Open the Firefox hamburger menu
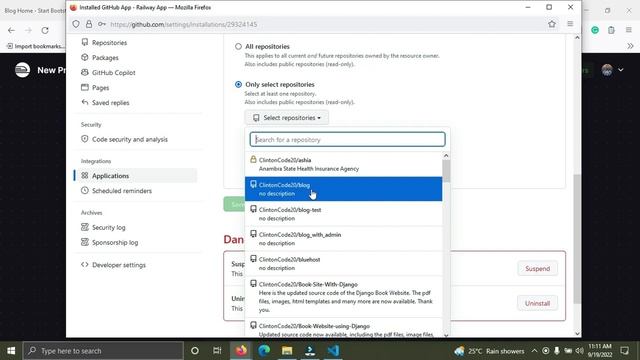 click(x=570, y=24)
